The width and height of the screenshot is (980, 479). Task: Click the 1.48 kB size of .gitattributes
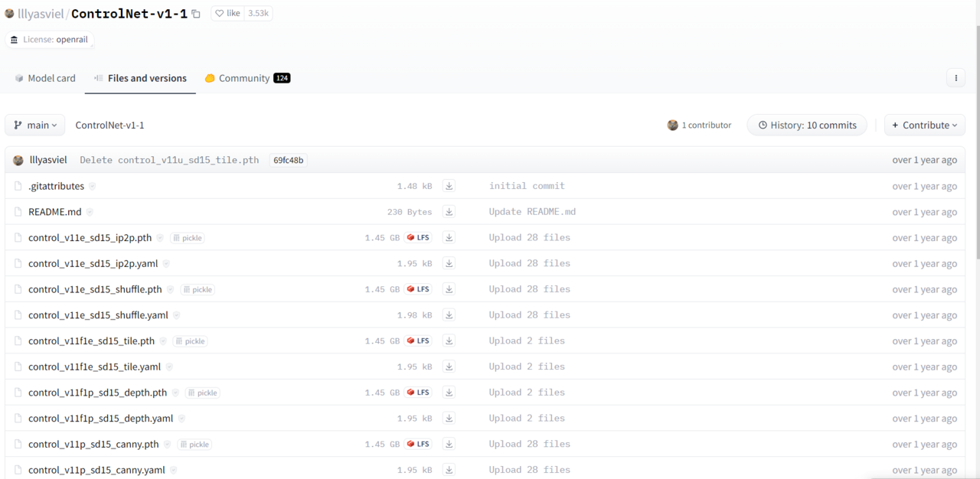click(414, 186)
